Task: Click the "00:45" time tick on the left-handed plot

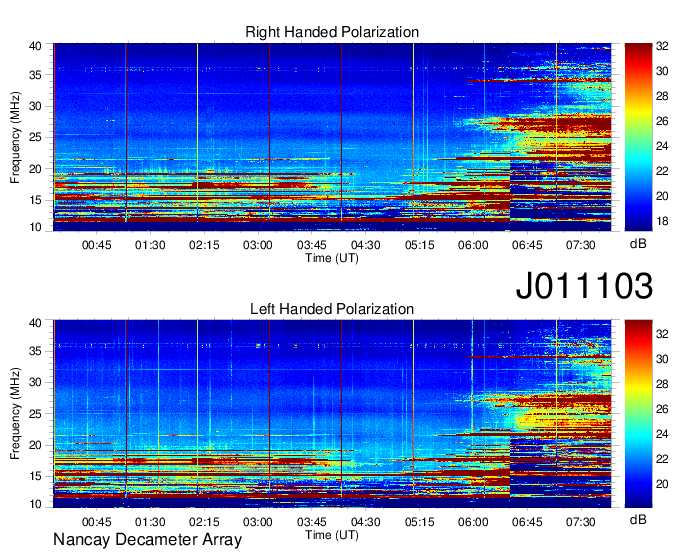Action: pyautogui.click(x=97, y=522)
